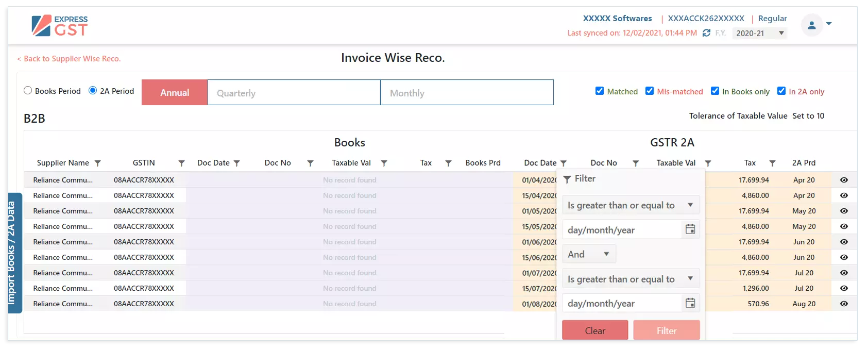View details of 01/07/2020 invoice row
This screenshot has width=868, height=348.
pos(844,273)
